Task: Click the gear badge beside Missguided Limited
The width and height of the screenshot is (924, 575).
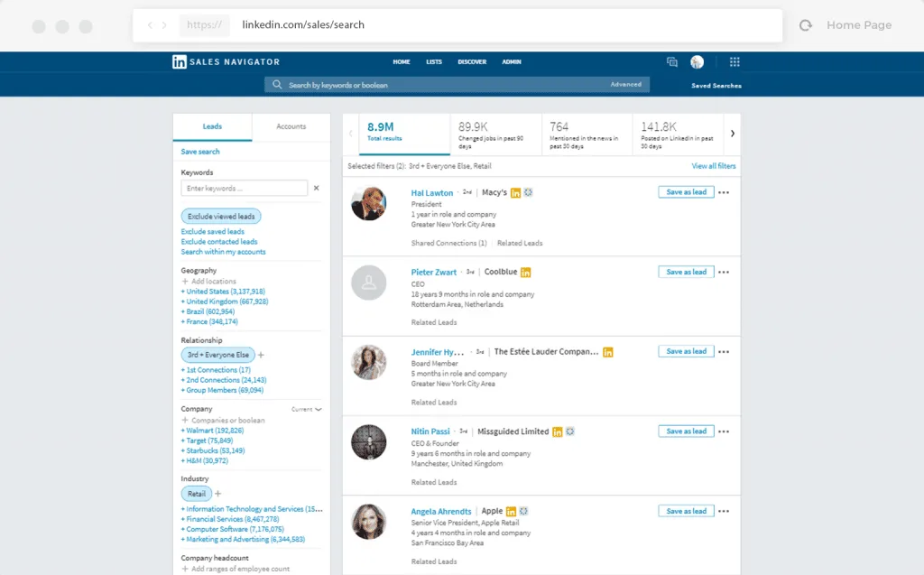Action: coord(570,431)
